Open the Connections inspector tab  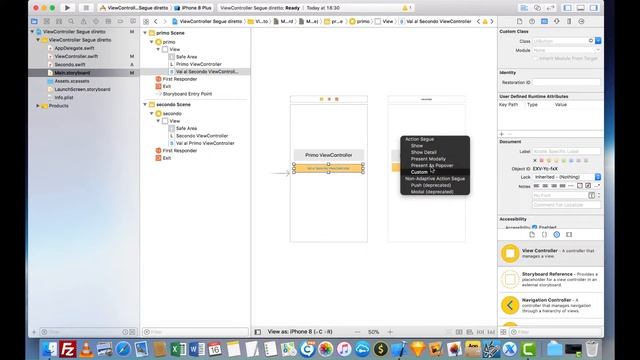581,21
